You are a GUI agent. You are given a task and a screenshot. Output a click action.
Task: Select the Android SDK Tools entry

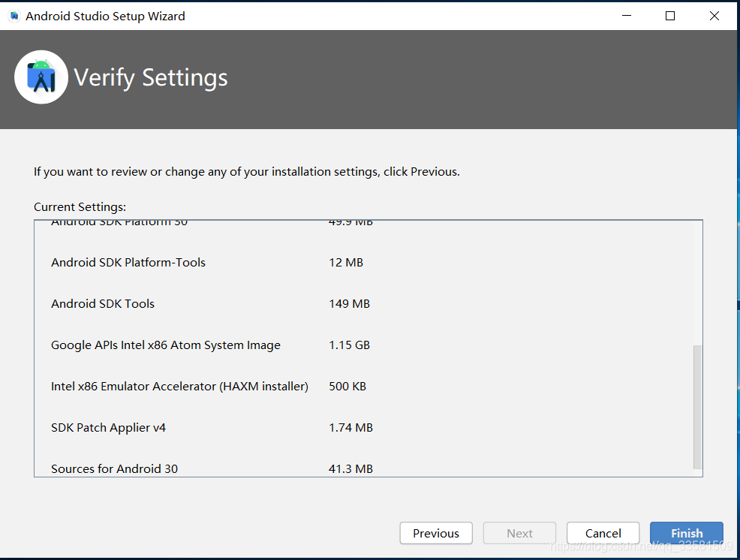(x=102, y=303)
